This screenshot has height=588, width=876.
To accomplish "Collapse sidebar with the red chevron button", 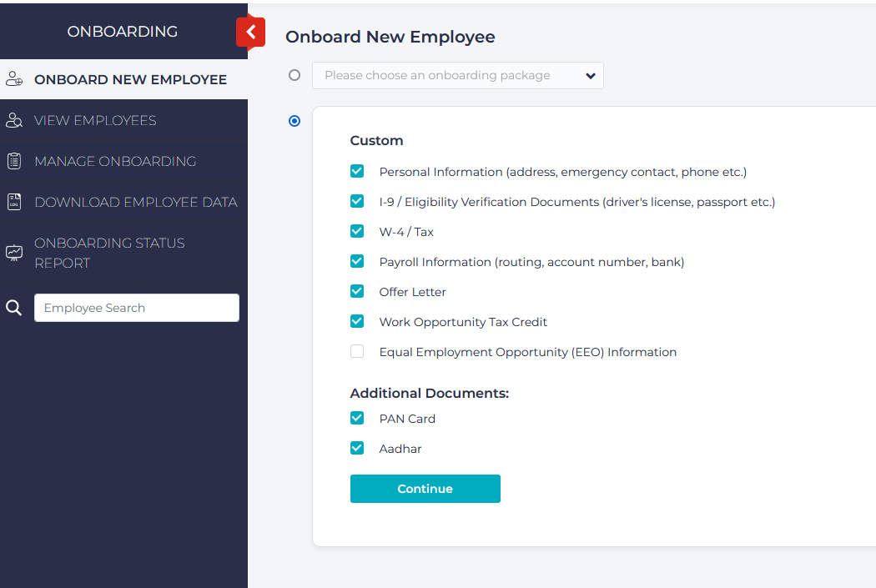I will coord(250,33).
